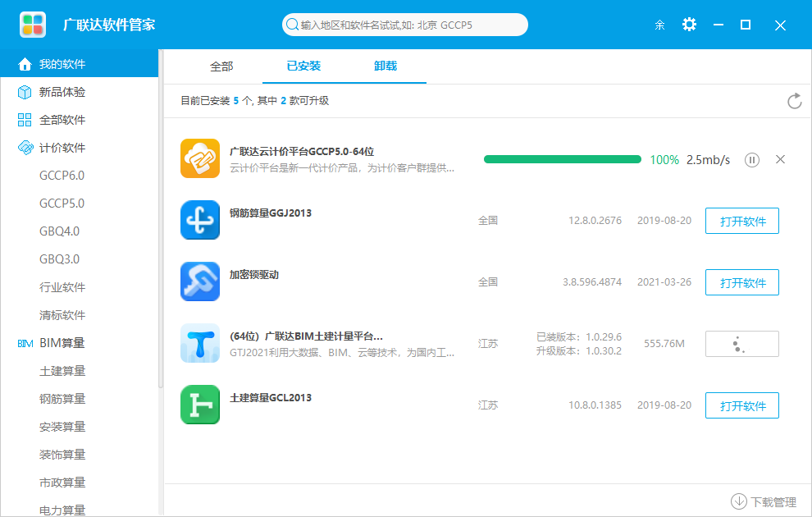Select 土建算量 in sidebar
812x517 pixels.
tap(62, 371)
